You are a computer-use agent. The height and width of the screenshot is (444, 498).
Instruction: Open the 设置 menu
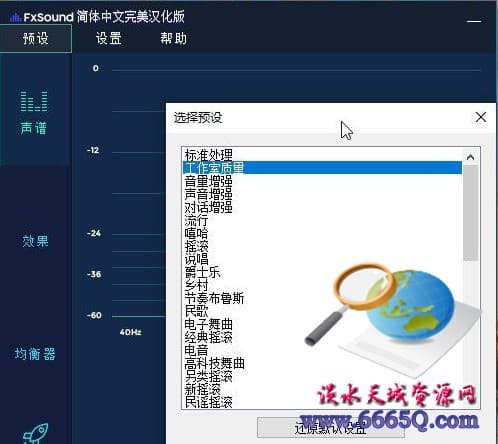[108, 38]
